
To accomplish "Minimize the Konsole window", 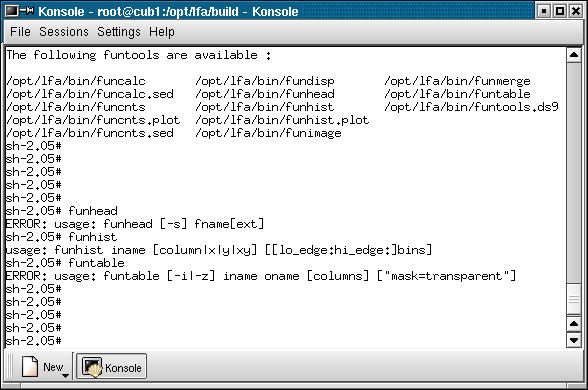I will (x=544, y=11).
